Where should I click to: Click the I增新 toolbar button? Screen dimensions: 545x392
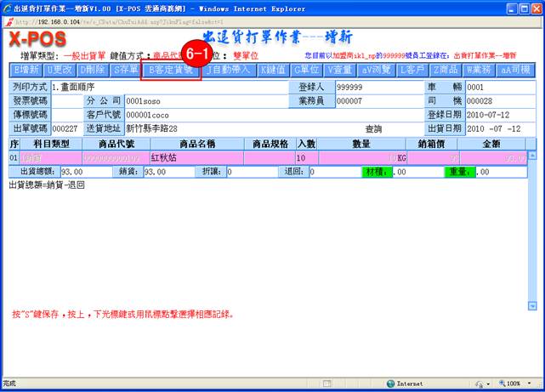[26, 70]
